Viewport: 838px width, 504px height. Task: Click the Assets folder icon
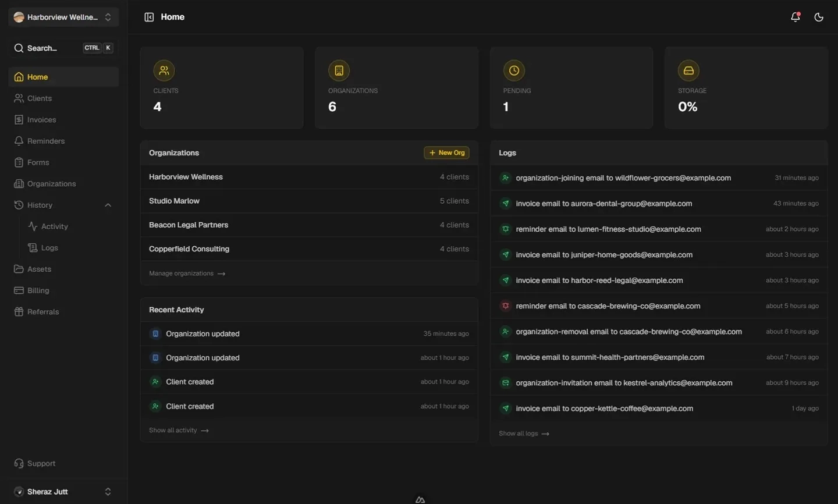19,269
